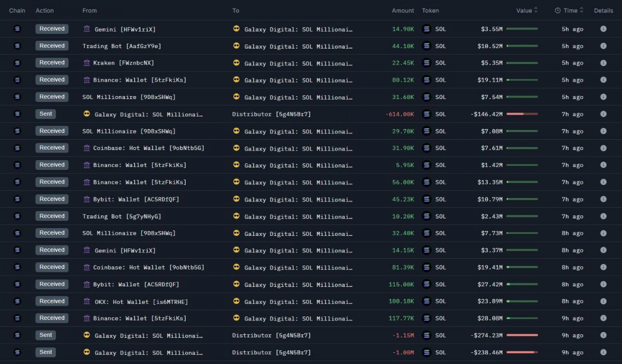Open Coinbase: Hot Wallet link with 31.90K
This screenshot has height=364, width=622.
coord(148,148)
